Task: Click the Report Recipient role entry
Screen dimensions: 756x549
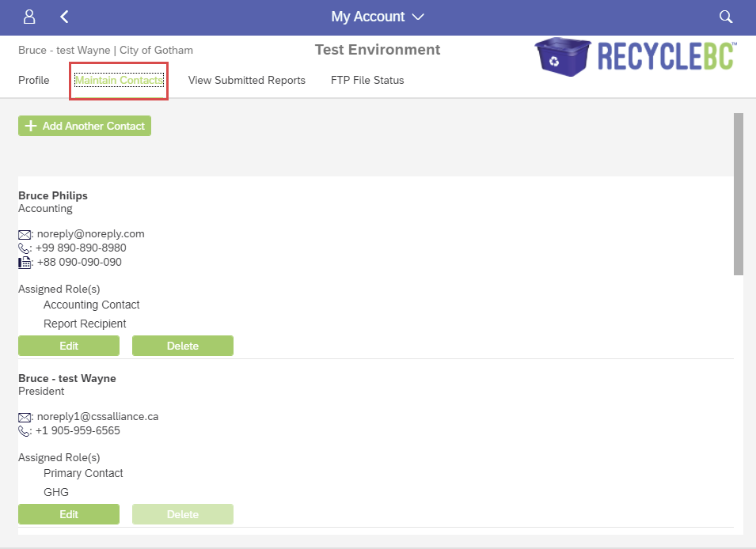Action: tap(85, 324)
